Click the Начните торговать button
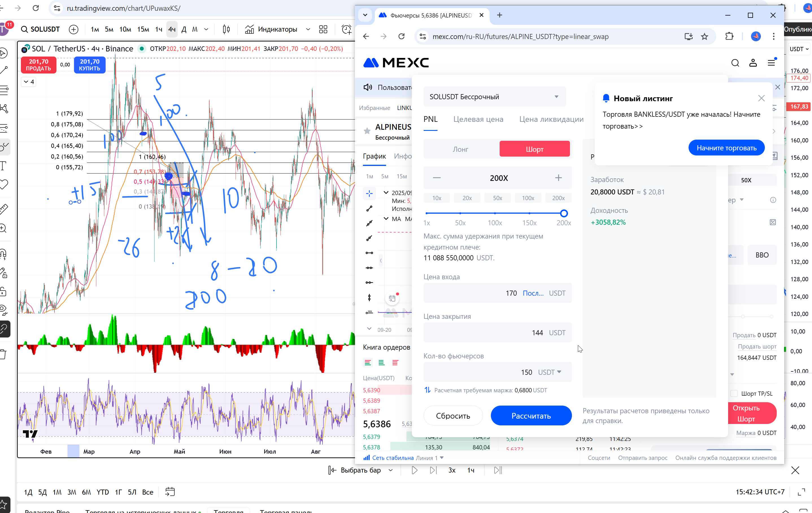 point(726,148)
